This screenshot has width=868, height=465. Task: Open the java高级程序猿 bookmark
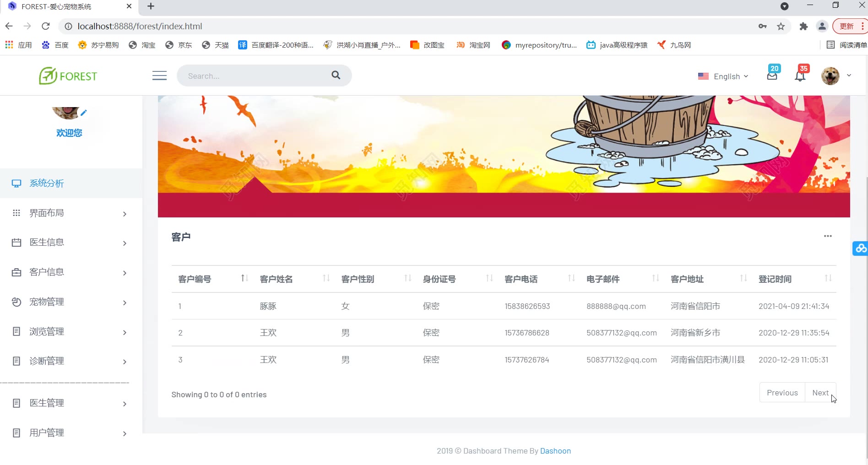click(617, 45)
